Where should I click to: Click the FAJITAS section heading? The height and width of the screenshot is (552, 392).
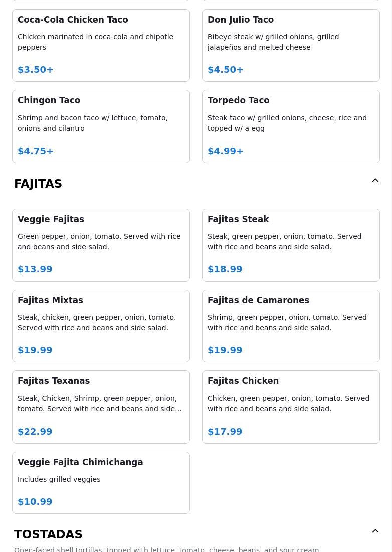(38, 184)
